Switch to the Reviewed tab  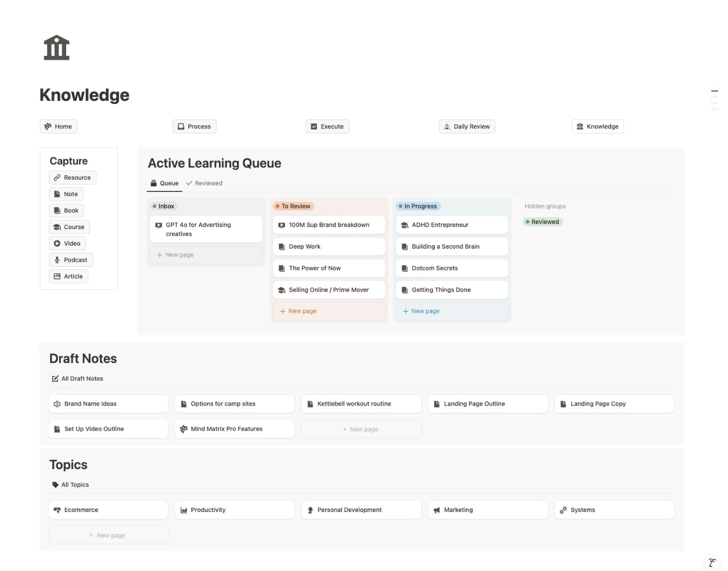(x=204, y=183)
